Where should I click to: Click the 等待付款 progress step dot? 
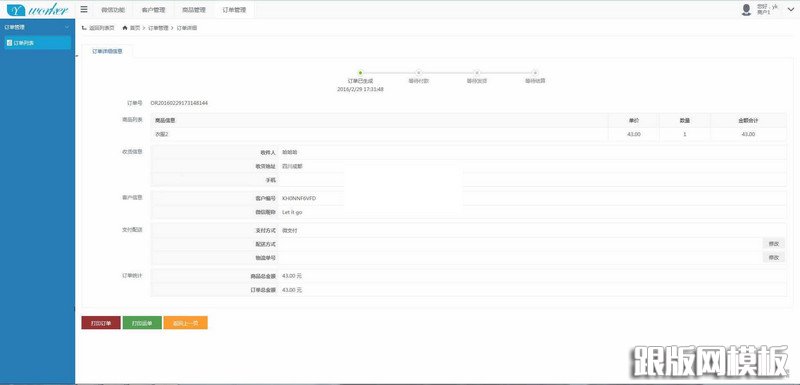[418, 73]
